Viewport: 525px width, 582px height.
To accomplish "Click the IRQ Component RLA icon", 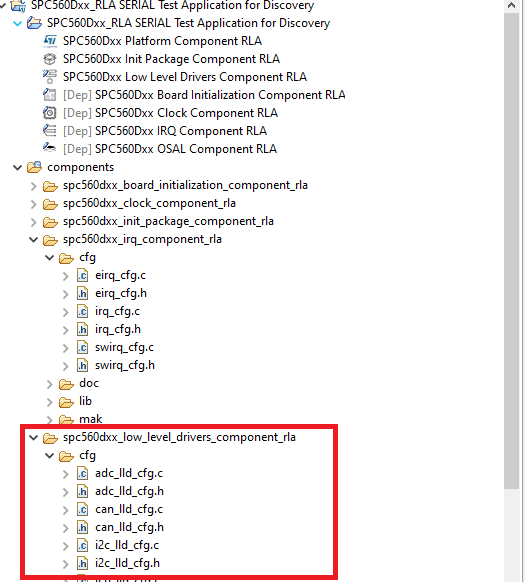I will click(50, 131).
